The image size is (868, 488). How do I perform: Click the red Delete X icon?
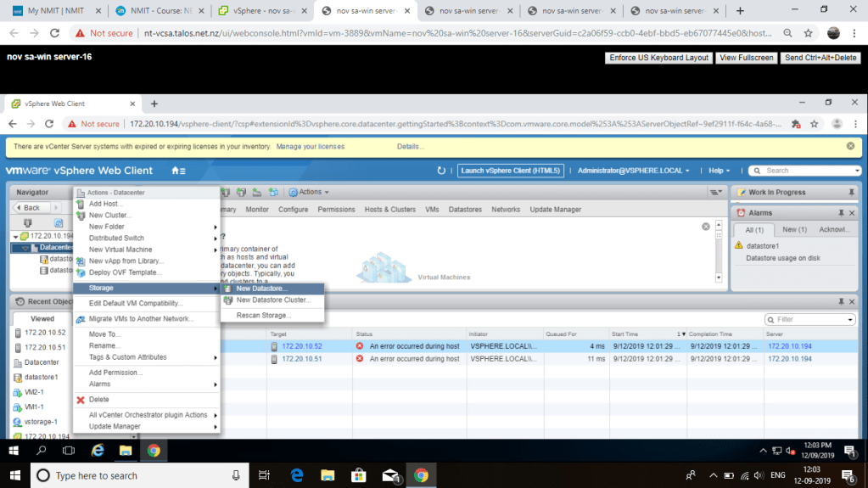[81, 400]
